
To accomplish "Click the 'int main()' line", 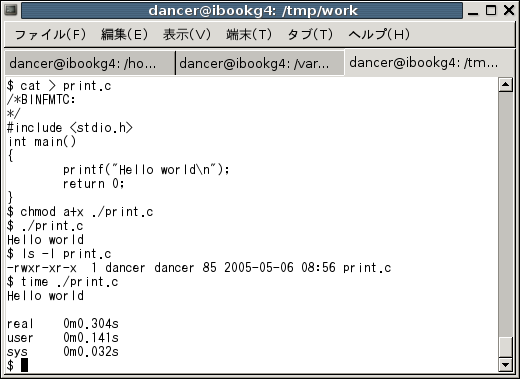I will coord(42,142).
